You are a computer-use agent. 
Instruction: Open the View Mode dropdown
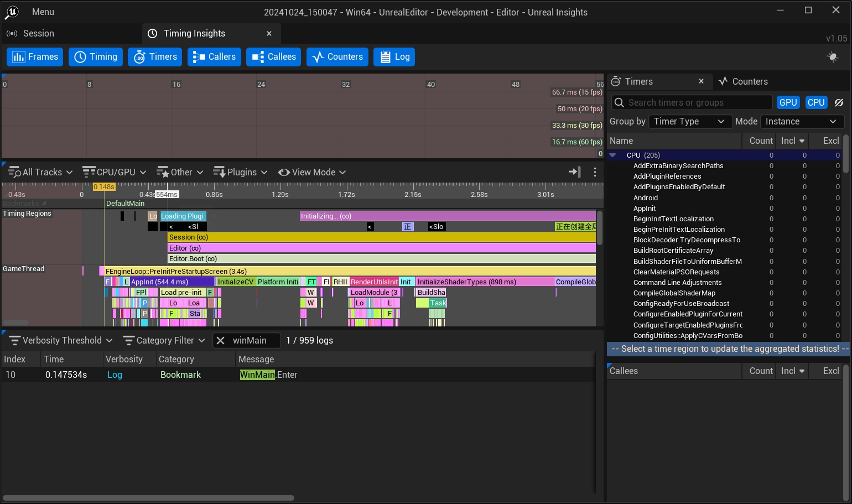pyautogui.click(x=312, y=172)
